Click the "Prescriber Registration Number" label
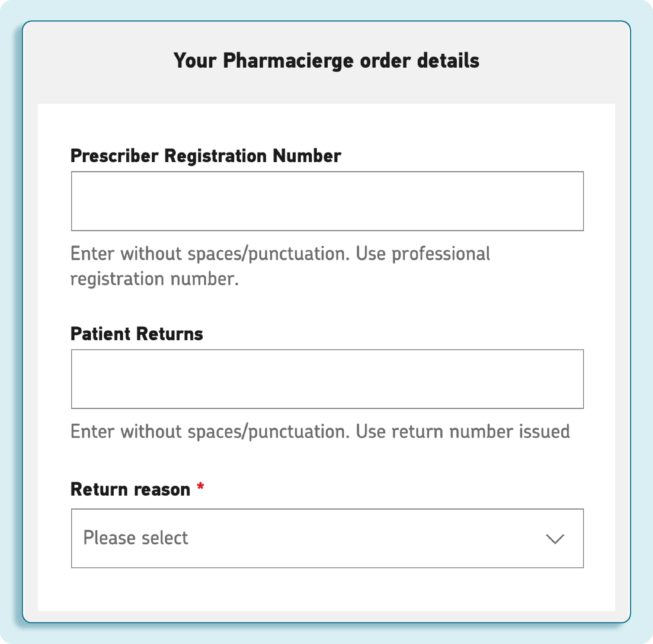653x644 pixels. pos(206,156)
